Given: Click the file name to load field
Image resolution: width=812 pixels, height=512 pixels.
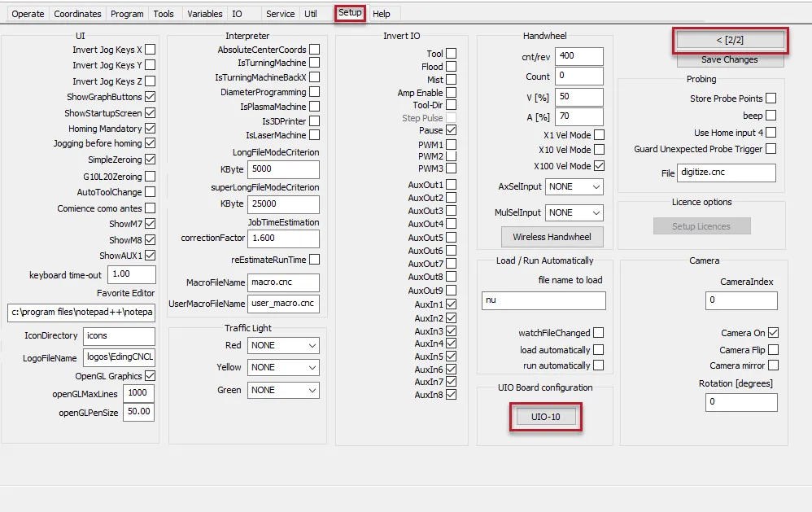Looking at the screenshot, I should [x=544, y=300].
